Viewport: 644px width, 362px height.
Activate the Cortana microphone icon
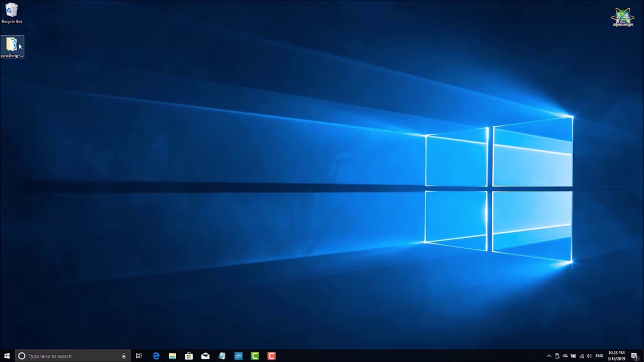124,356
